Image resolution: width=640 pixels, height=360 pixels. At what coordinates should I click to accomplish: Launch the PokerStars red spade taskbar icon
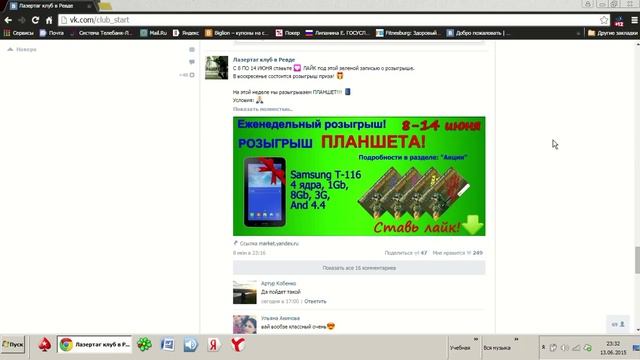pyautogui.click(x=44, y=345)
